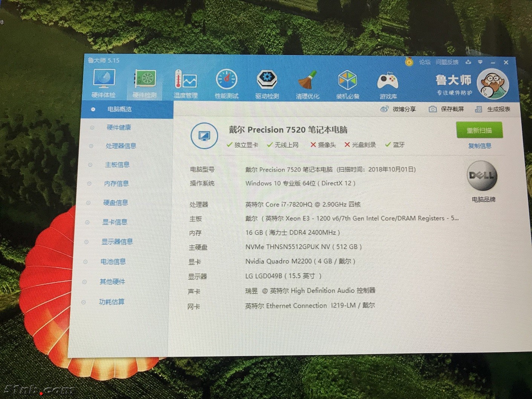Click the download tray icon beside 问题反馈
The image size is (532, 399).
click(x=468, y=62)
